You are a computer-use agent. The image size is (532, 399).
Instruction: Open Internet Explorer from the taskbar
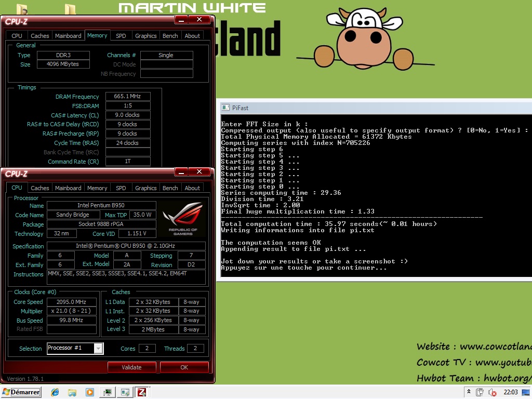click(55, 393)
